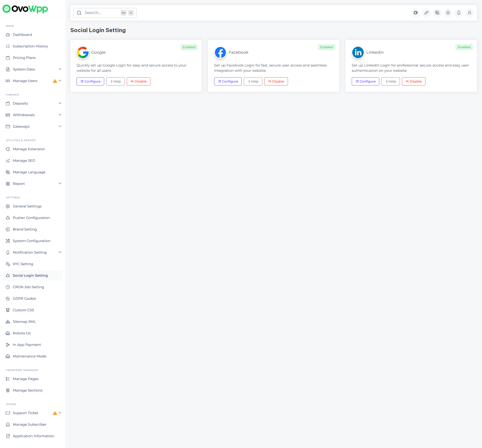Screen dimensions: 482x448
Task: Expand the Deposits menu chevron
Action: [60, 103]
